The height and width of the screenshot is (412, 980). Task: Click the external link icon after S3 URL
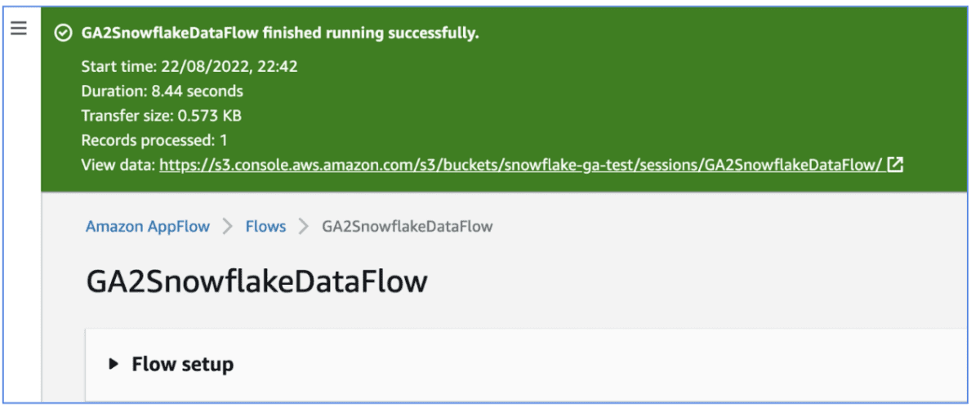tap(895, 165)
